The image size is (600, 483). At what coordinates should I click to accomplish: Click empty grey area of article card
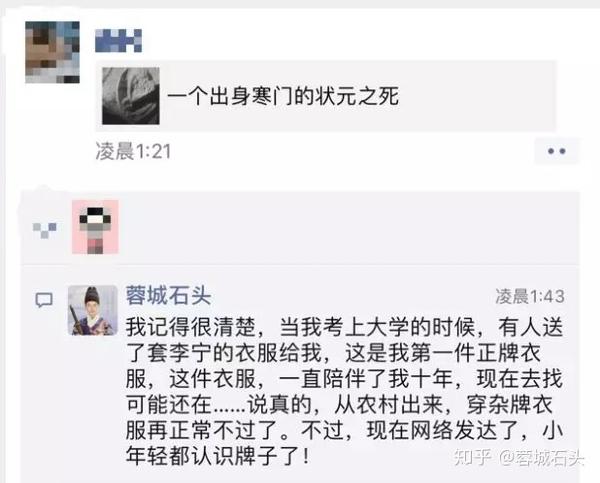click(x=478, y=96)
